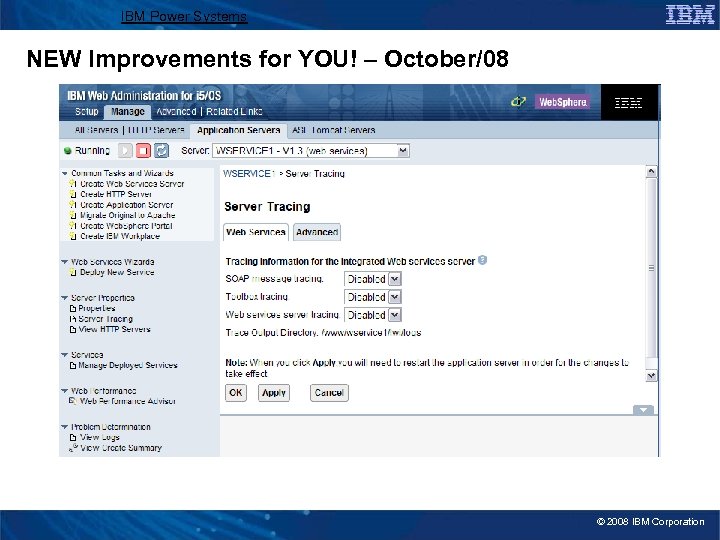Click the icon beside Create Application Server
This screenshot has width=720, height=540.
73,205
